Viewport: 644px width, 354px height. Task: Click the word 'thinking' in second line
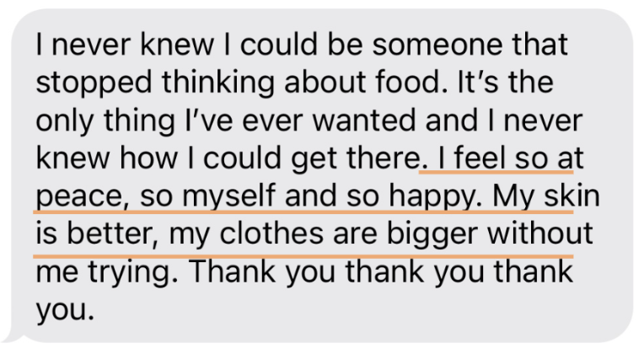coord(218,83)
